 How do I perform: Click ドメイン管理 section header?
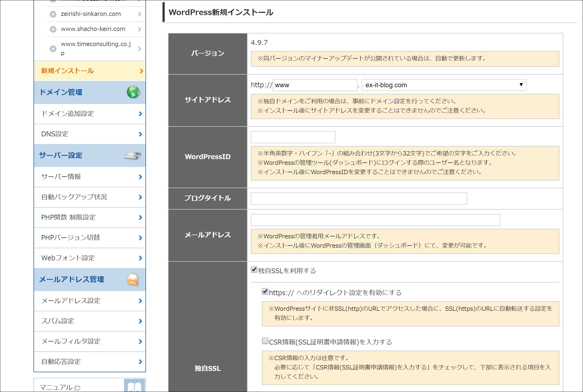pos(90,92)
